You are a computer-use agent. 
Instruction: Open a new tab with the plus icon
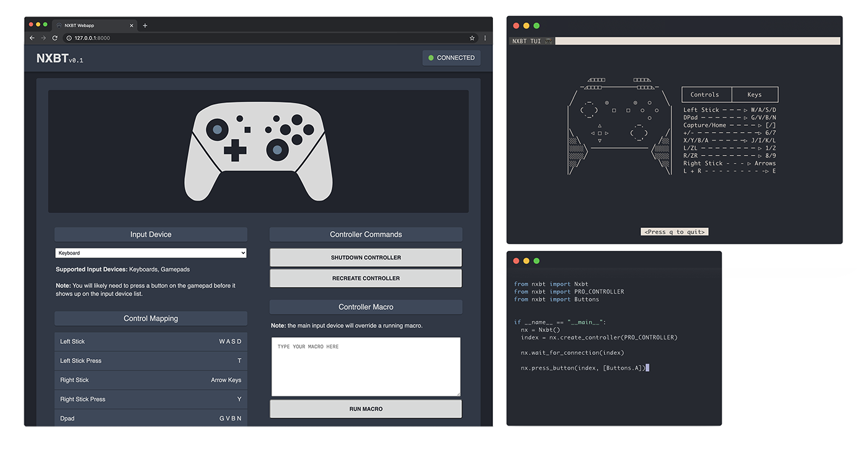pos(144,25)
